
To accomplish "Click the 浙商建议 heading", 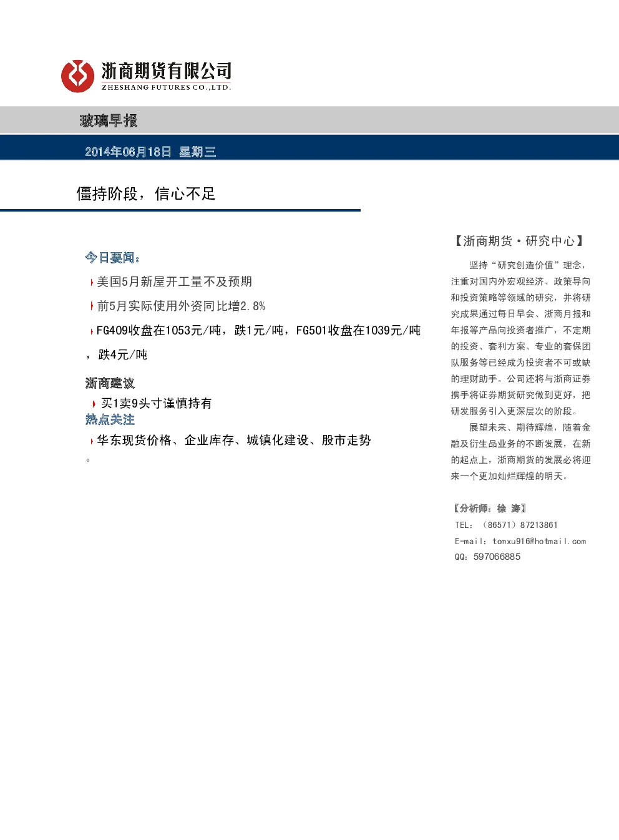I will pos(110,383).
